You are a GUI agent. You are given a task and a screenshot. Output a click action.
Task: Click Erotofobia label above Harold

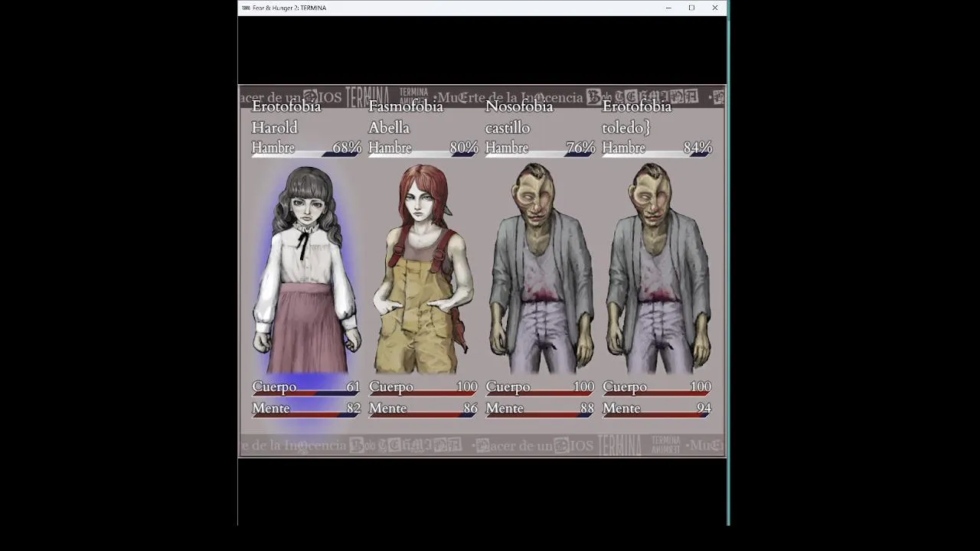click(x=286, y=106)
